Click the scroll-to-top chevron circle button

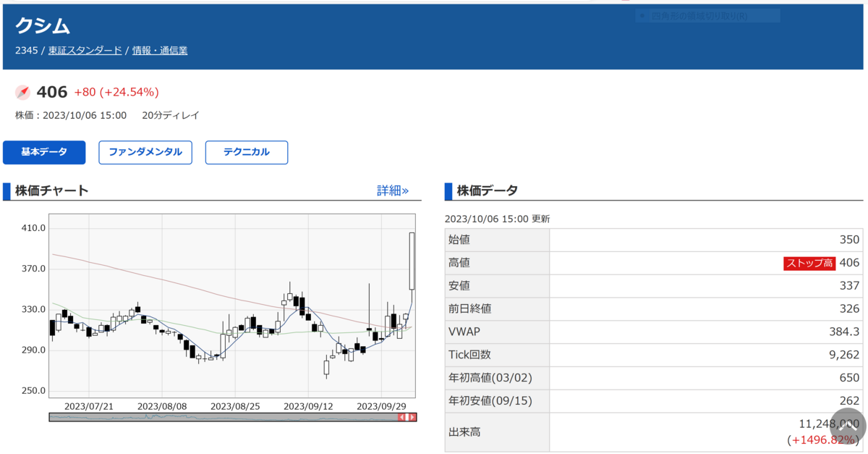tap(846, 426)
